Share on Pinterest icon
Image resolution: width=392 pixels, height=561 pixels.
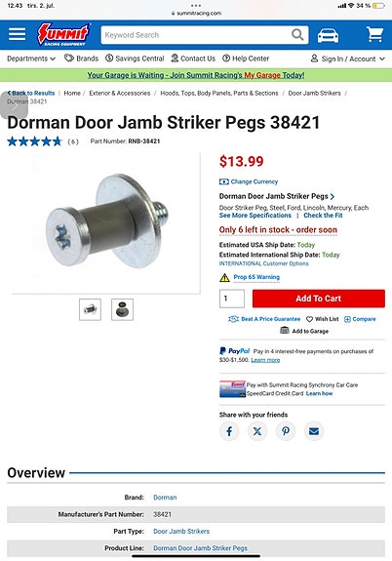[286, 431]
